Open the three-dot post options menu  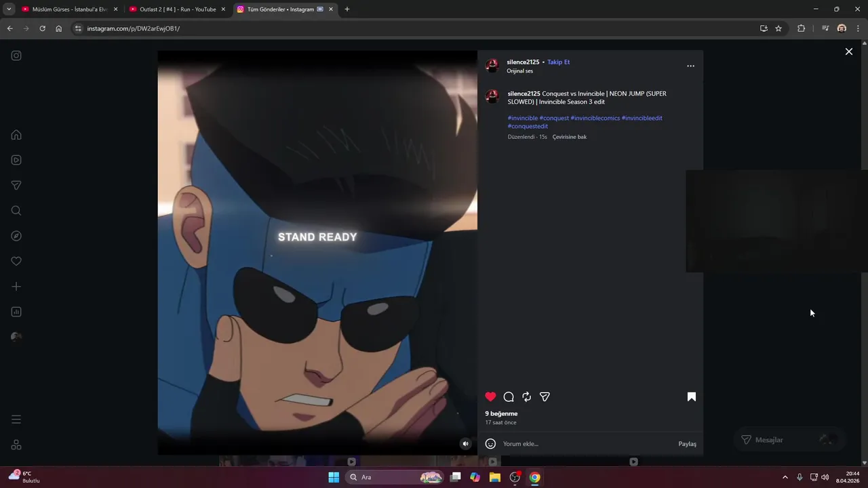pyautogui.click(x=690, y=66)
